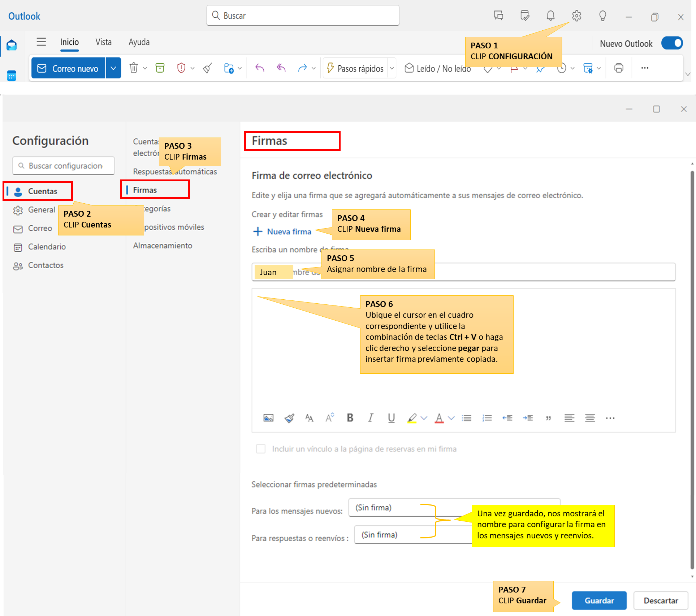Open the settings gear icon

tap(576, 16)
